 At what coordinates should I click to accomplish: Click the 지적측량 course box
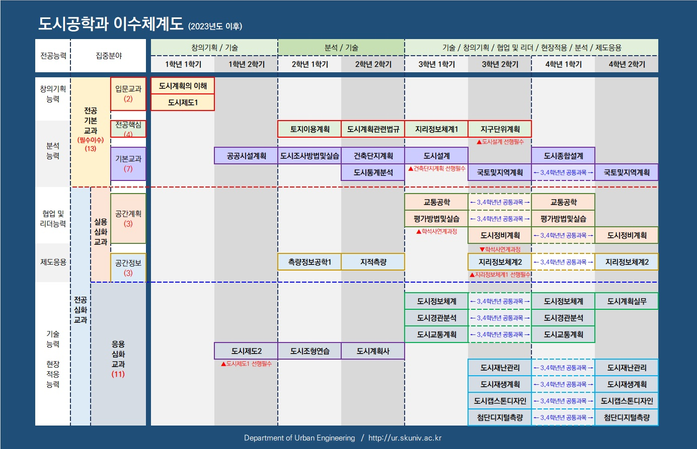[373, 261]
